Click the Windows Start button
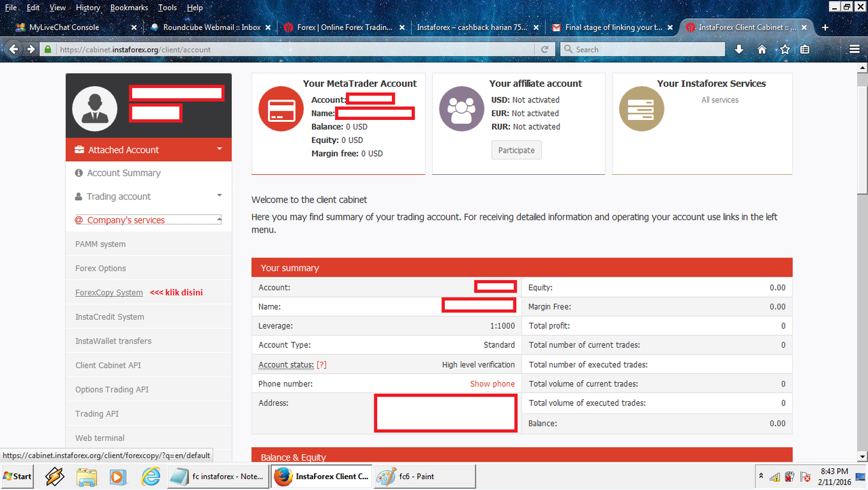This screenshot has height=490, width=868. [x=18, y=476]
